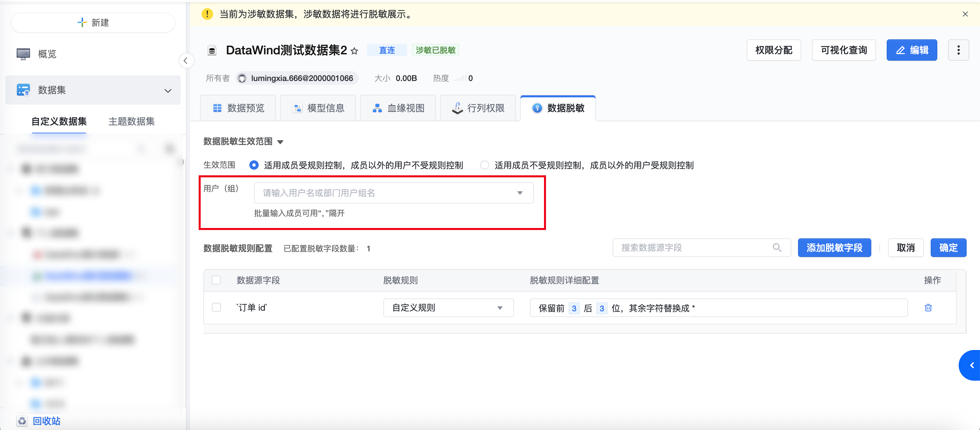The width and height of the screenshot is (980, 430).
Task: Open the 用户（组） user dropdown
Action: (393, 193)
